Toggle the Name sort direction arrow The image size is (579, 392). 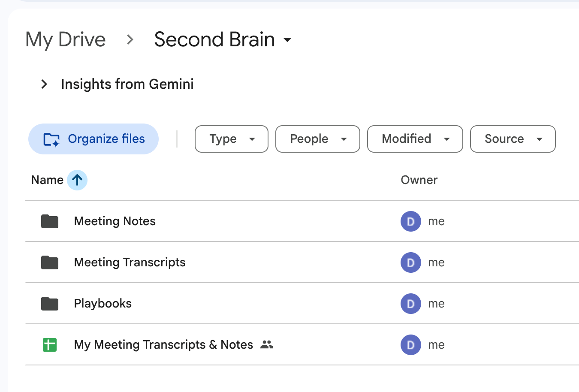coord(77,180)
